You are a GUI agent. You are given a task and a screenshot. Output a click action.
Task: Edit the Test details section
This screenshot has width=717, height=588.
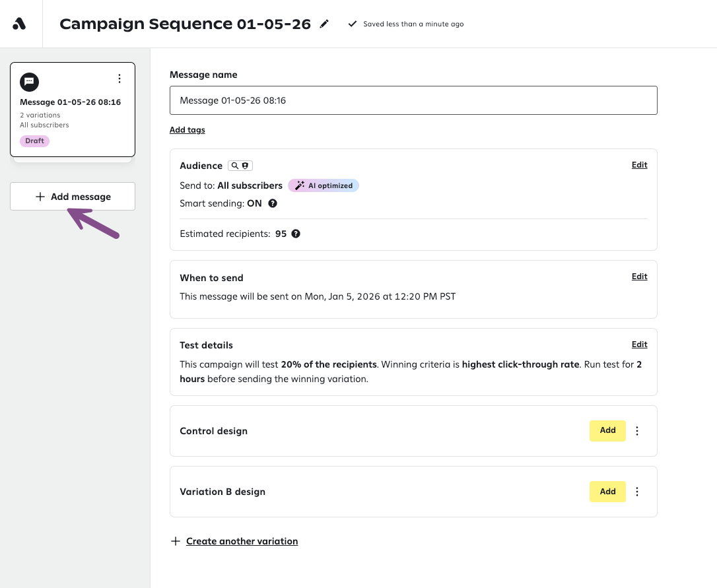(x=639, y=344)
